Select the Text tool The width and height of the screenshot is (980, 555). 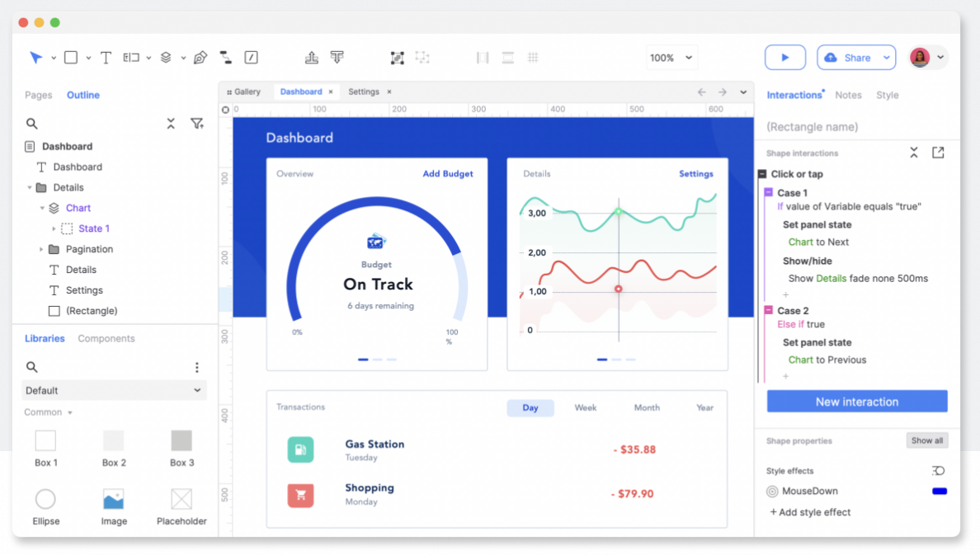pos(106,58)
